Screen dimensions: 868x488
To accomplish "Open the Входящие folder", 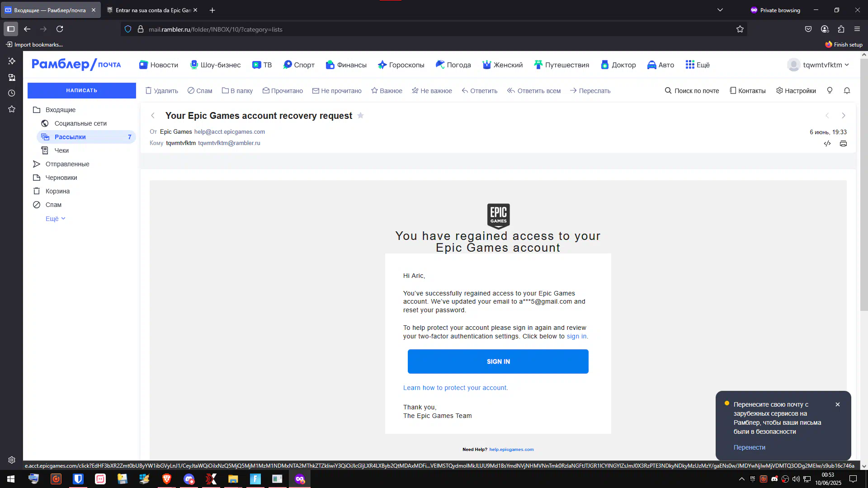I will pos(60,110).
